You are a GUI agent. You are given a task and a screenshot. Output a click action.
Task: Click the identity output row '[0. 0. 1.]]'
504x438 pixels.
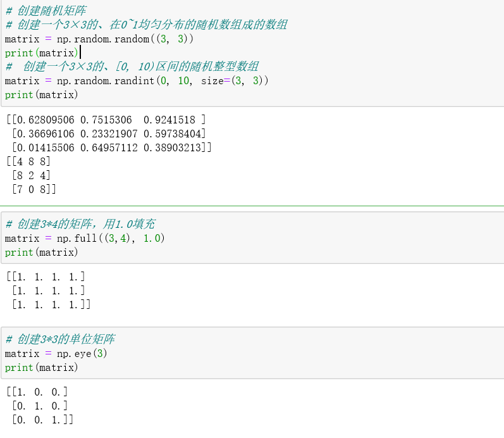[x=42, y=420]
